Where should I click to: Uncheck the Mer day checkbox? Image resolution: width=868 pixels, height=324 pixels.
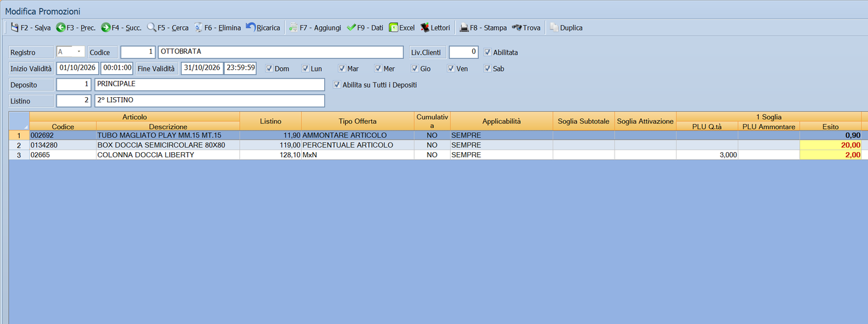coord(378,68)
